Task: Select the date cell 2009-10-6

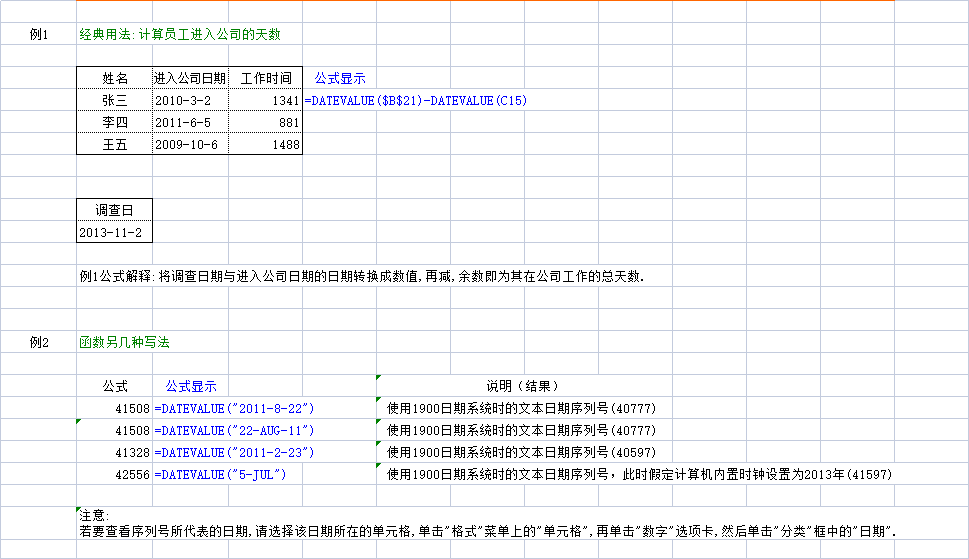Action: point(190,145)
